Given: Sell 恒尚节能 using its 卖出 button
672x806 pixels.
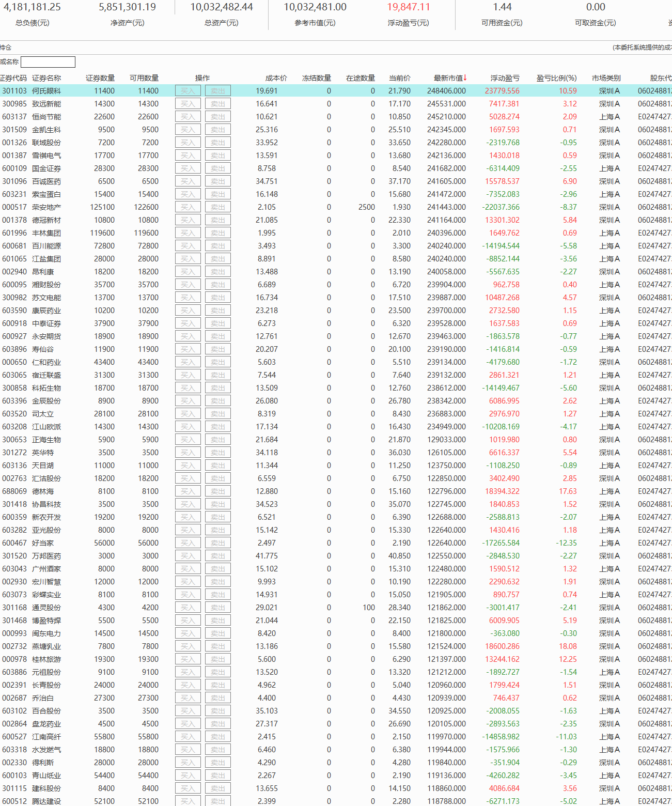Looking at the screenshot, I should pos(218,117).
